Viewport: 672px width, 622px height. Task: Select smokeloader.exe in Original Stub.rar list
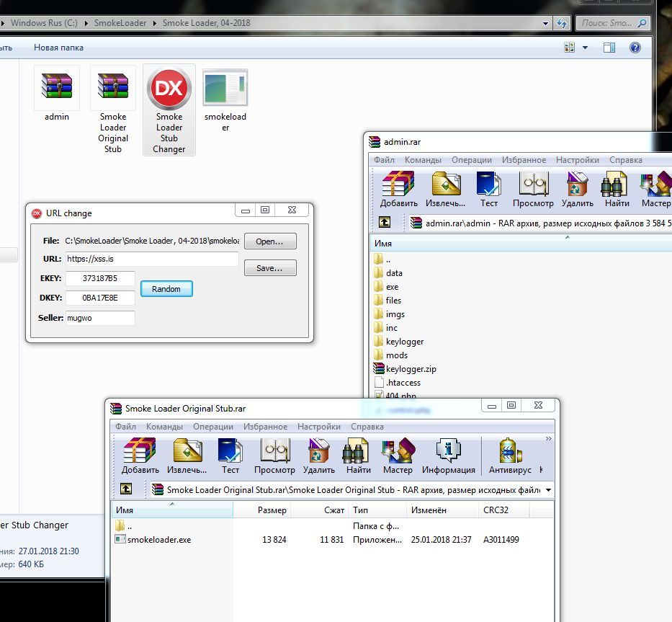(153, 540)
